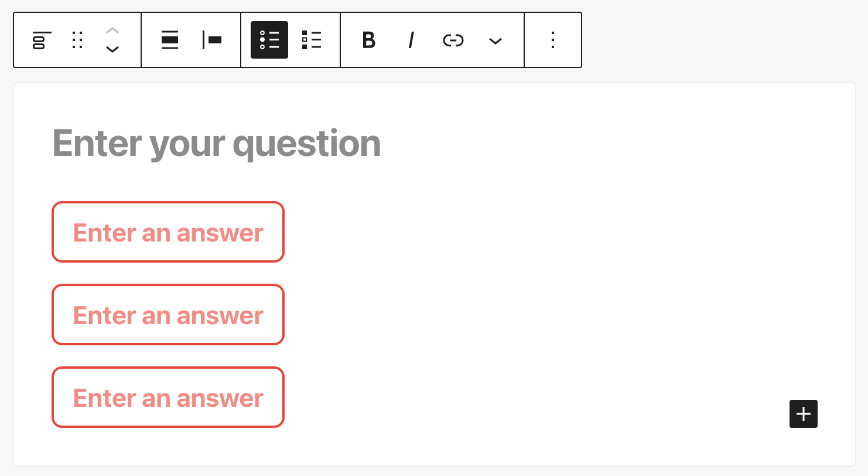Viewport: 868px width, 476px height.
Task: Toggle italic formatting
Action: [411, 40]
